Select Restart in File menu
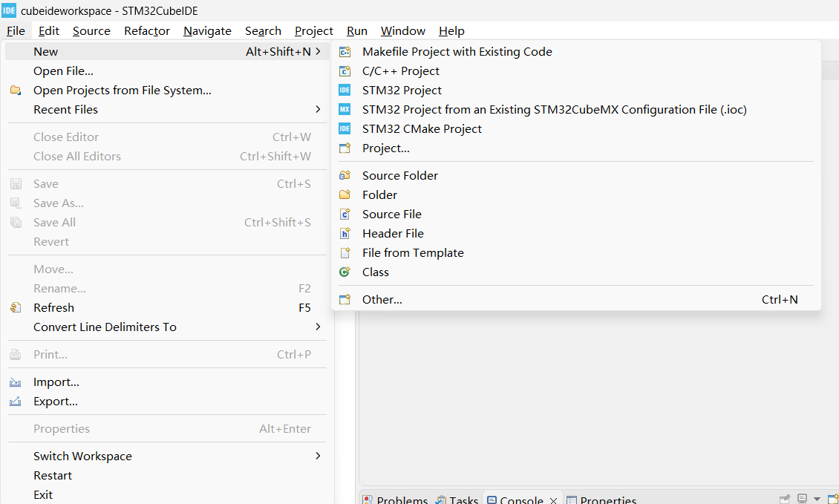 (x=167, y=476)
